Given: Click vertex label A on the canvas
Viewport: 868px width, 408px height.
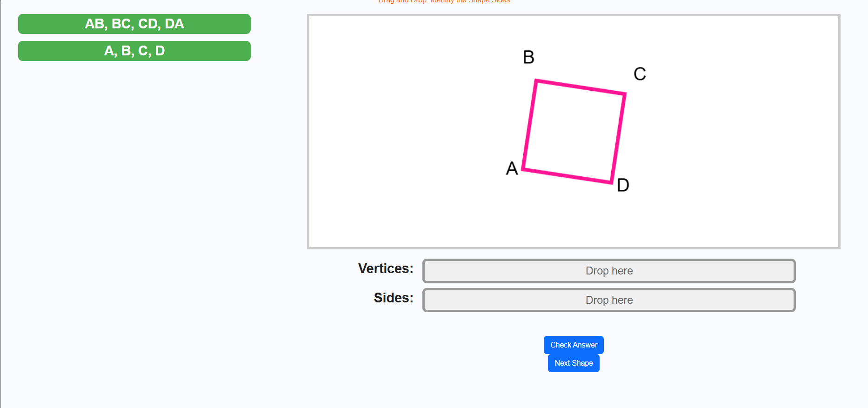Looking at the screenshot, I should tap(512, 168).
